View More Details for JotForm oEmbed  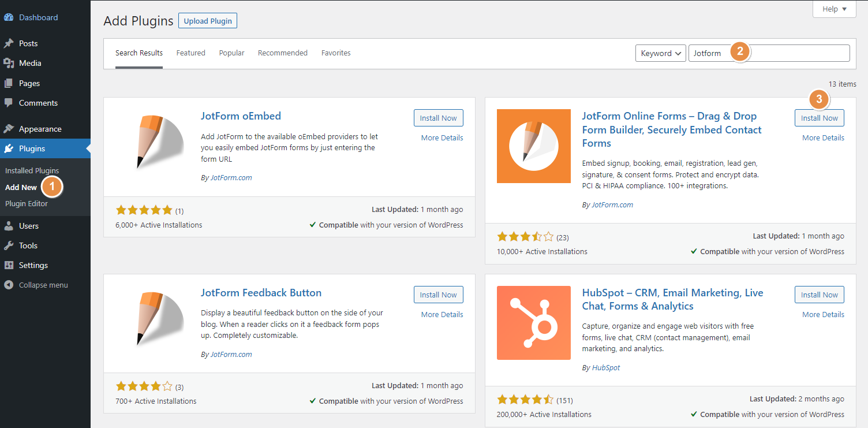click(x=442, y=137)
